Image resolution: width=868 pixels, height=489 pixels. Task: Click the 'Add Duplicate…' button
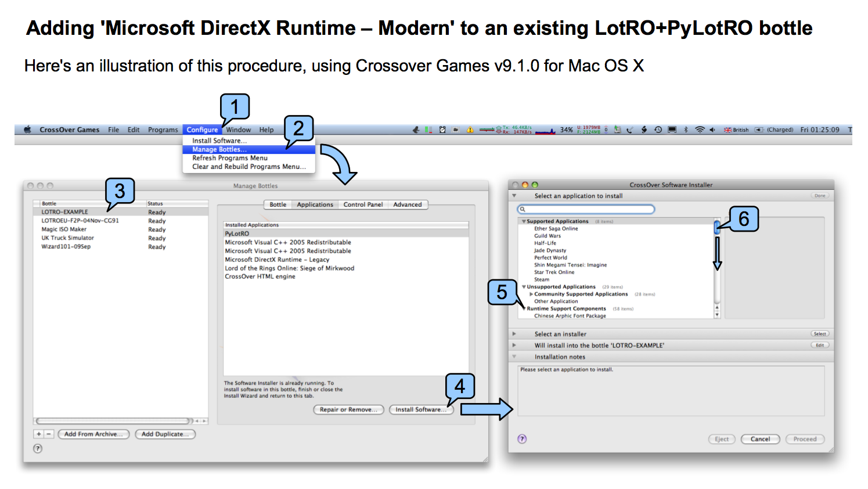coord(165,434)
